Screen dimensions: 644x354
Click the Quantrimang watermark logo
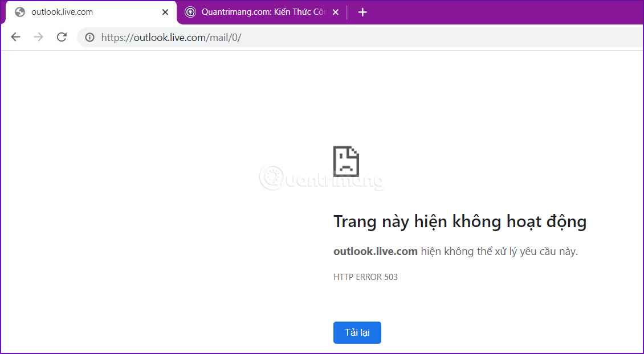[321, 179]
